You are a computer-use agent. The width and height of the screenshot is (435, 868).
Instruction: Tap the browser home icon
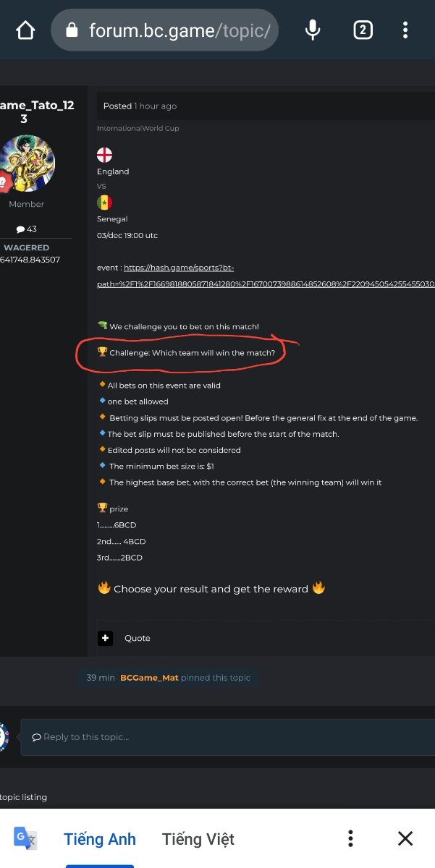click(x=25, y=30)
